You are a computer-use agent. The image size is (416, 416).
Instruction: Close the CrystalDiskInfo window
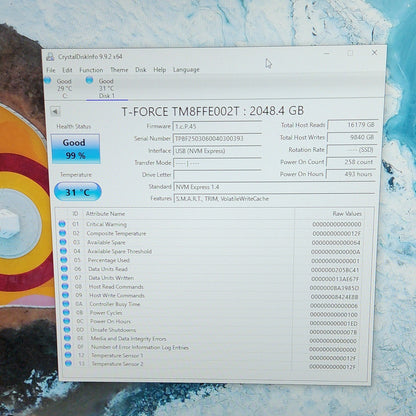click(374, 53)
